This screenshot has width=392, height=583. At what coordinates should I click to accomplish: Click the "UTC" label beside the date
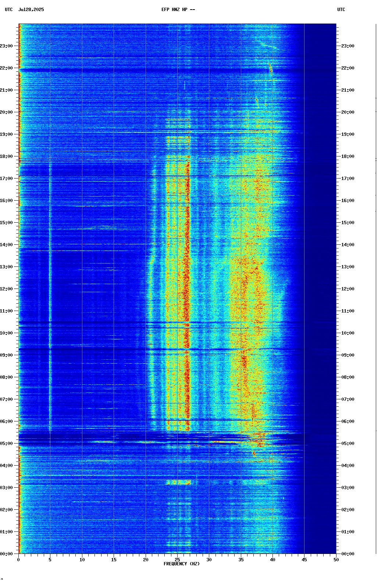point(9,10)
